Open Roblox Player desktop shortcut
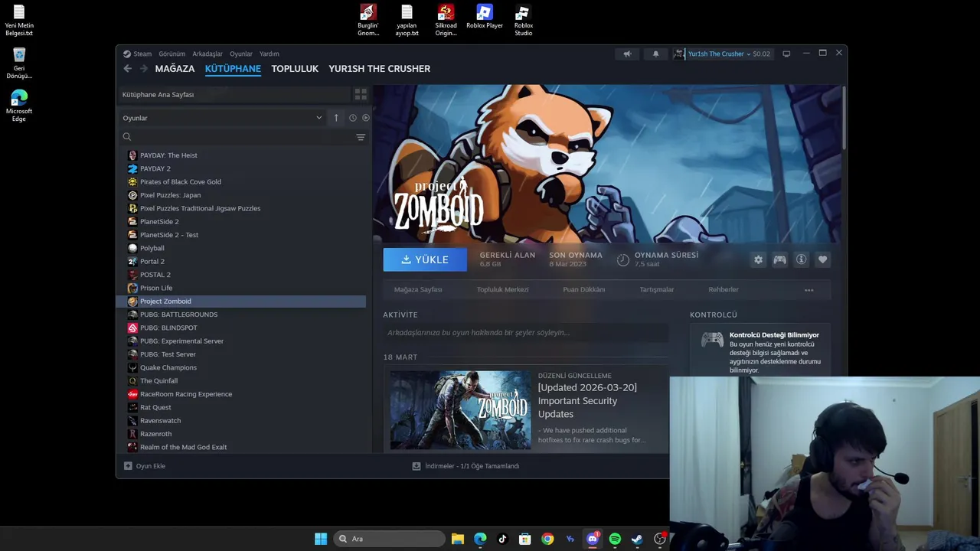 (x=485, y=17)
